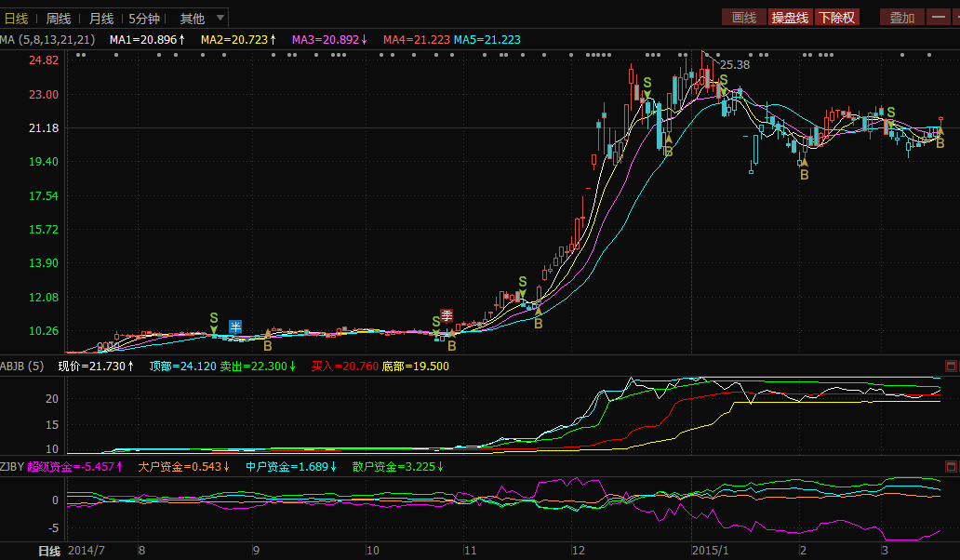Click the S sell marker above the 半 icon
960x560 pixels.
coord(214,318)
